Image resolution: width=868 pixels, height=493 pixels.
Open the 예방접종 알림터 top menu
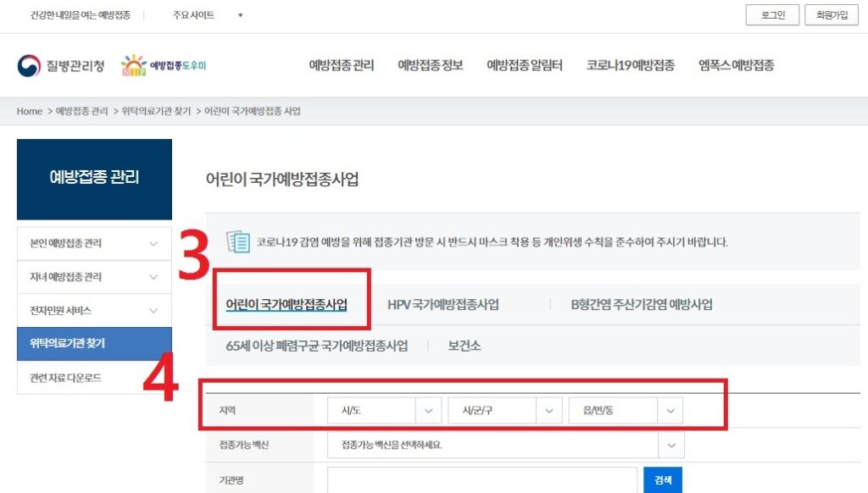pos(524,65)
